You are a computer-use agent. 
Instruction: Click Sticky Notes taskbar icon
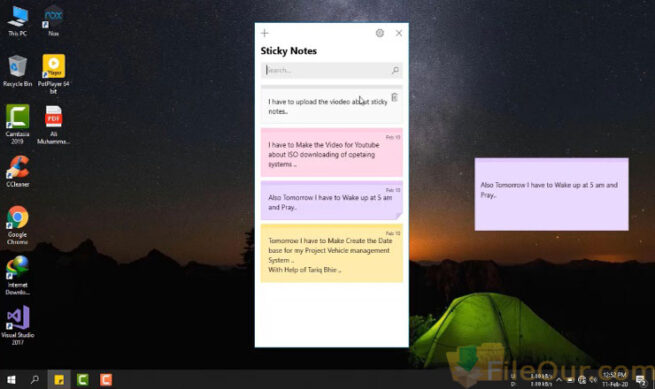pyautogui.click(x=59, y=379)
